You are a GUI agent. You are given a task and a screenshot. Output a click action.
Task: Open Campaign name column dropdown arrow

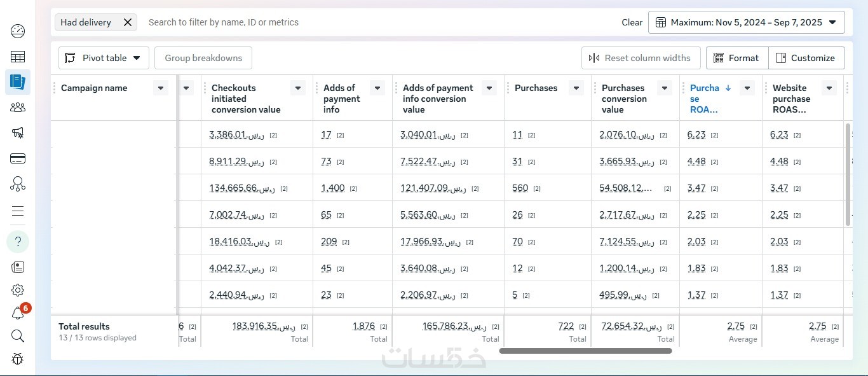(161, 88)
